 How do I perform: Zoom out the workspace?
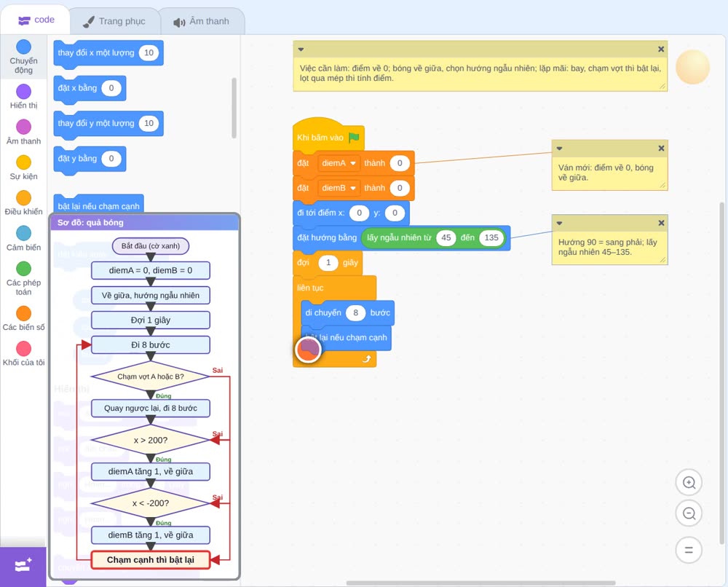[x=689, y=513]
